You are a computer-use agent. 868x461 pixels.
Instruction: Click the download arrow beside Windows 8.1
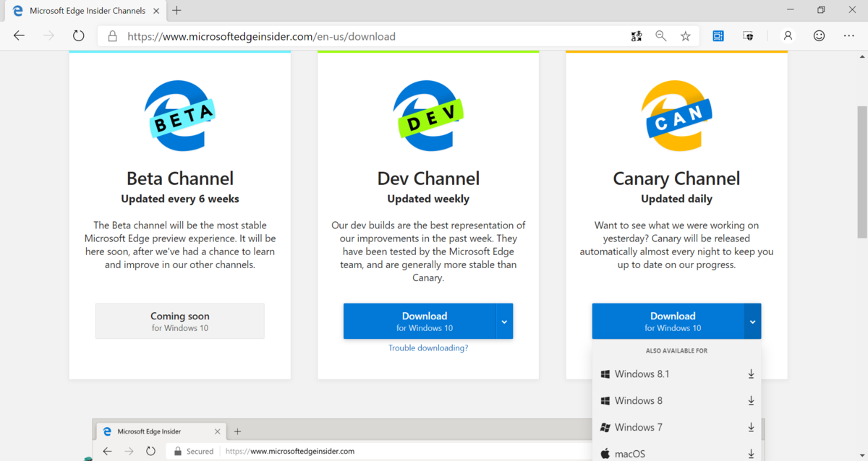(751, 374)
